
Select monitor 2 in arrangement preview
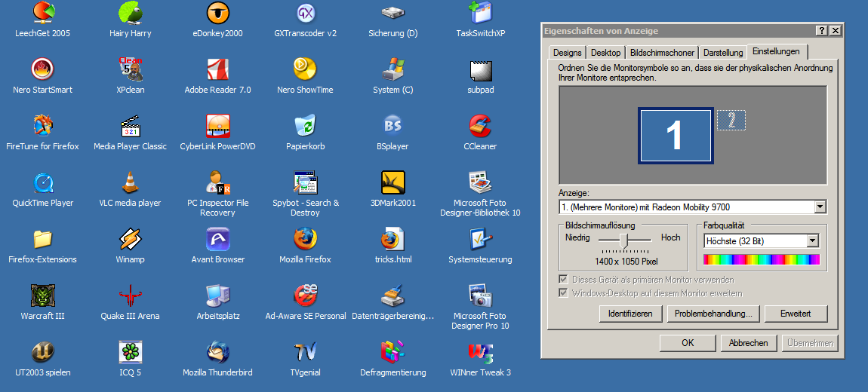pyautogui.click(x=731, y=120)
